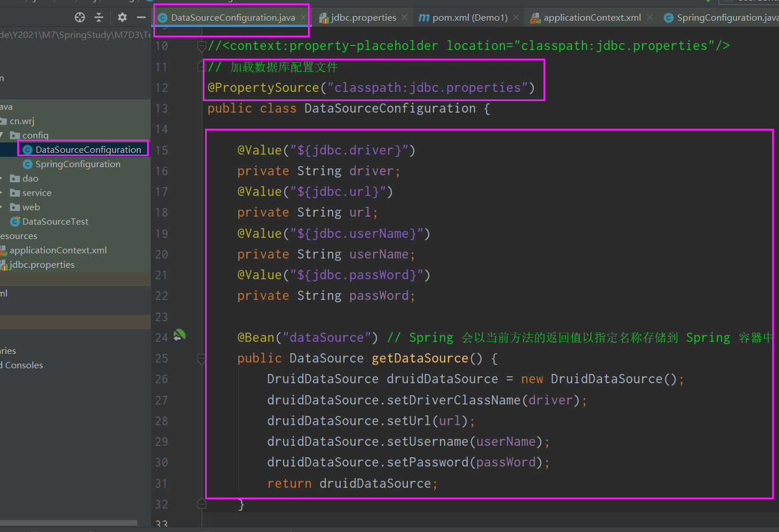Collapse the config folder arrow
The image size is (779, 532).
tap(2, 136)
